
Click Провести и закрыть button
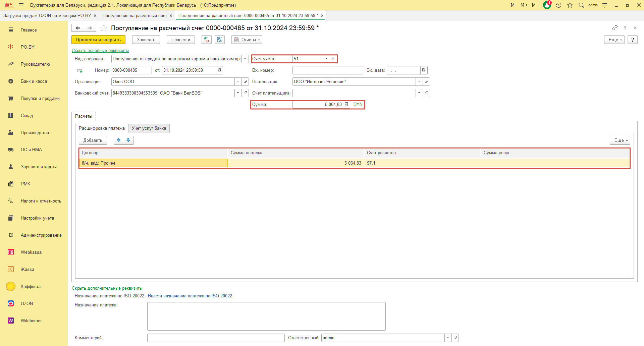pos(98,40)
